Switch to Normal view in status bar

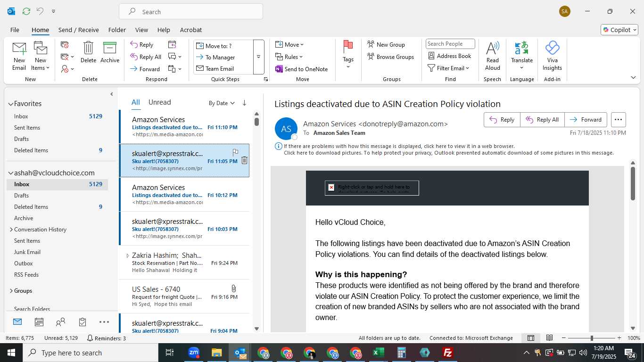pos(531,338)
